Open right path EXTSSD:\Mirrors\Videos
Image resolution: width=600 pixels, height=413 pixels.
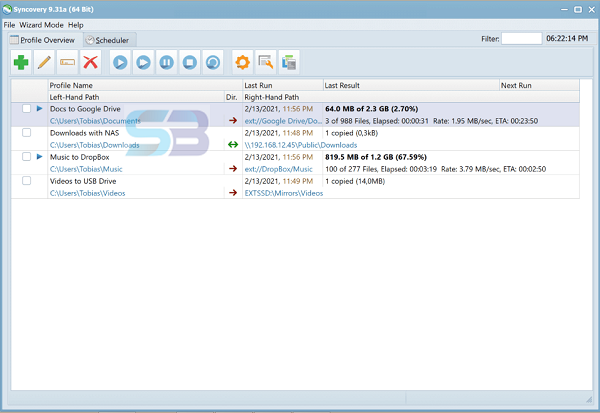pyautogui.click(x=284, y=193)
